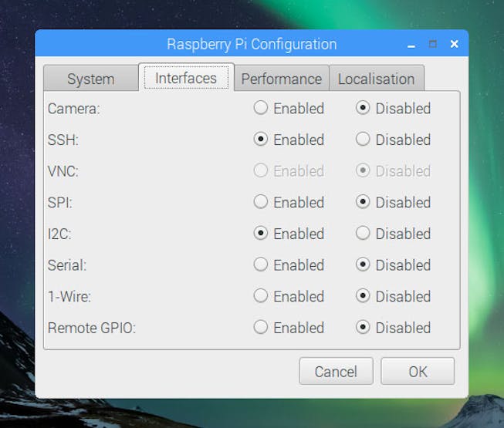This screenshot has width=504, height=428.
Task: Click the "Serial:" label
Action: pos(67,265)
